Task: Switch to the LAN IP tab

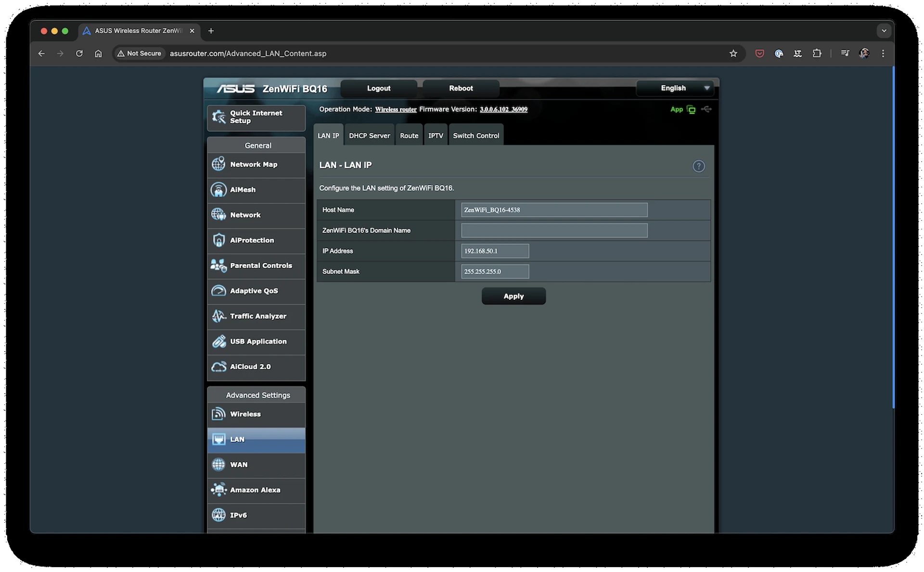Action: click(x=328, y=135)
